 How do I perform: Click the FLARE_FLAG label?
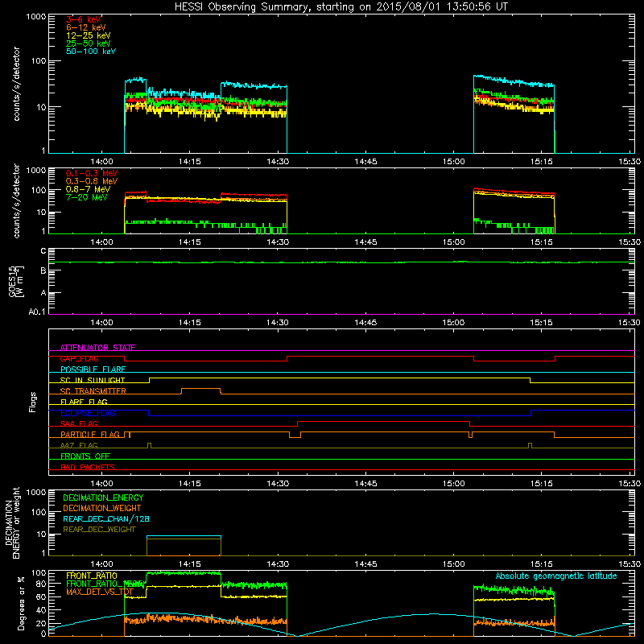(x=84, y=402)
